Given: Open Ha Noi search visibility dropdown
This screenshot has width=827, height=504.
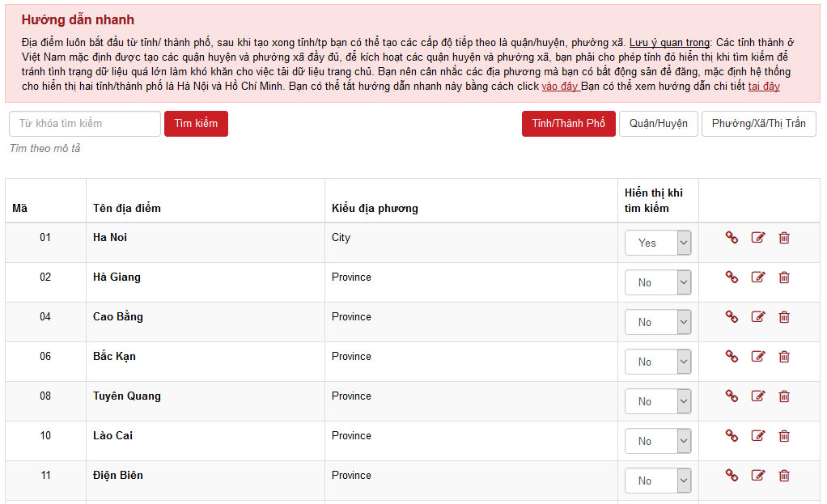Looking at the screenshot, I should coord(658,243).
